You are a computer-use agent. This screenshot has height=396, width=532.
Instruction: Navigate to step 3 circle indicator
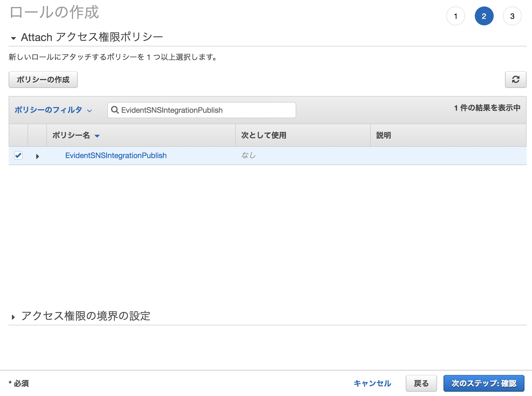point(512,16)
